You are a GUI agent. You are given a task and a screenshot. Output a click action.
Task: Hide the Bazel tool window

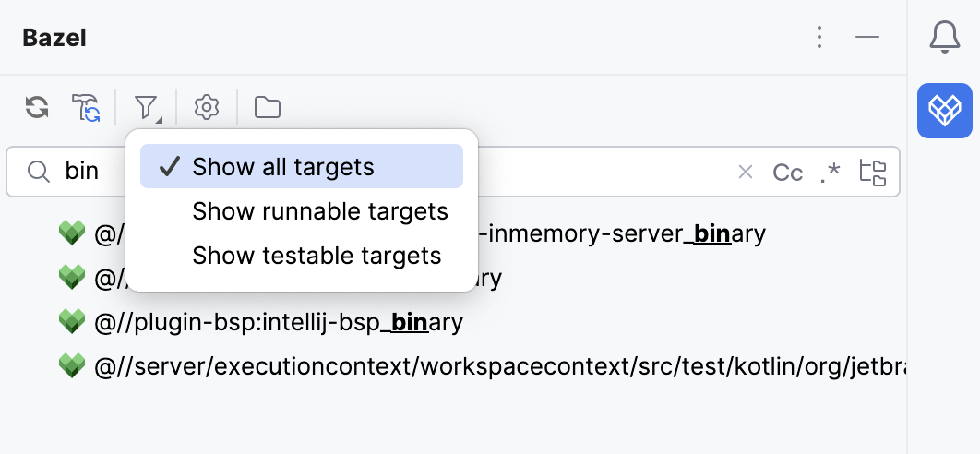click(866, 38)
